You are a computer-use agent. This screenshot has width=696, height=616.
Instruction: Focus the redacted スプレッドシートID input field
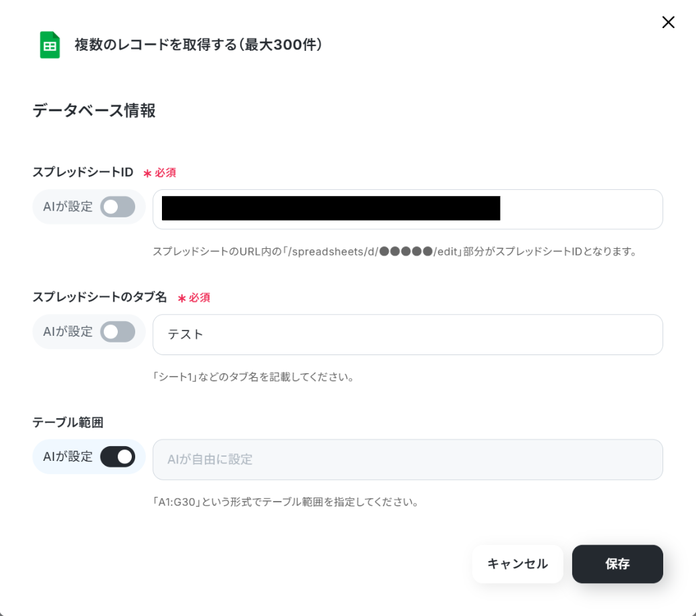pos(408,209)
